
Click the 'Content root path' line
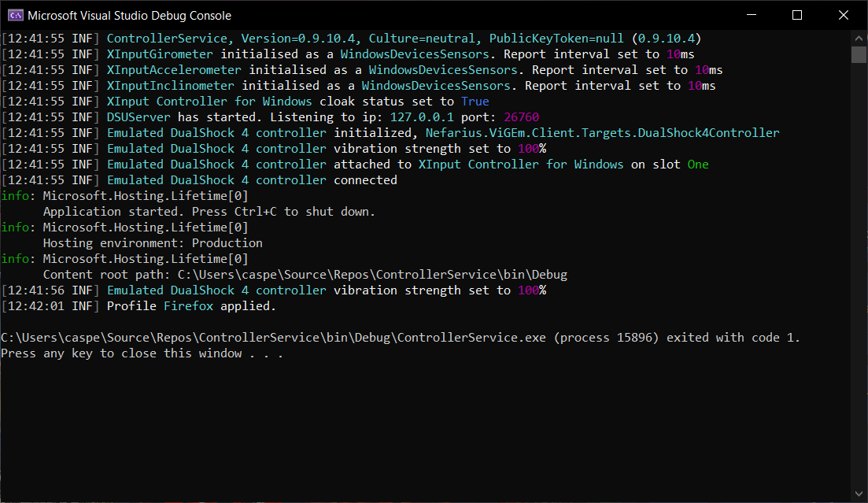[305, 275]
